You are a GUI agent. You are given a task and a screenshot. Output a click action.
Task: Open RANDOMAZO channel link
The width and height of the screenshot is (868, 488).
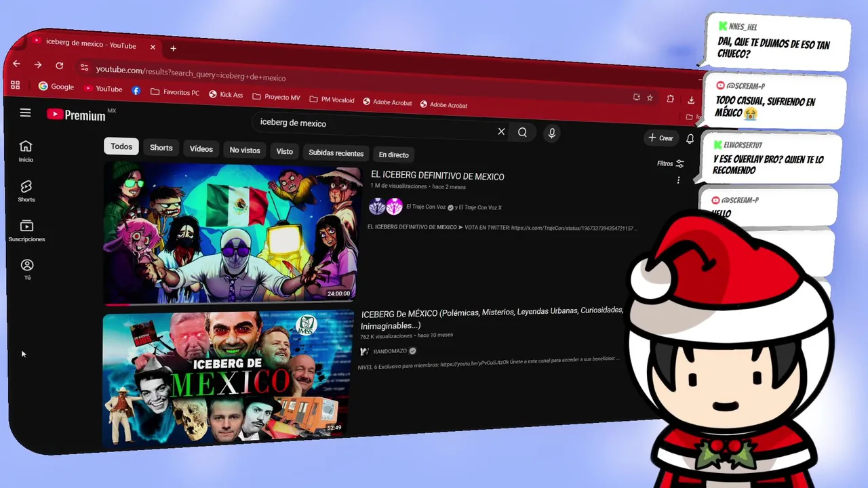click(389, 351)
